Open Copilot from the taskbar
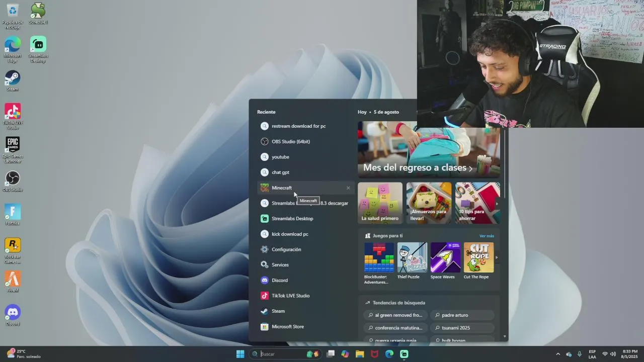The height and width of the screenshot is (362, 644). 345,354
